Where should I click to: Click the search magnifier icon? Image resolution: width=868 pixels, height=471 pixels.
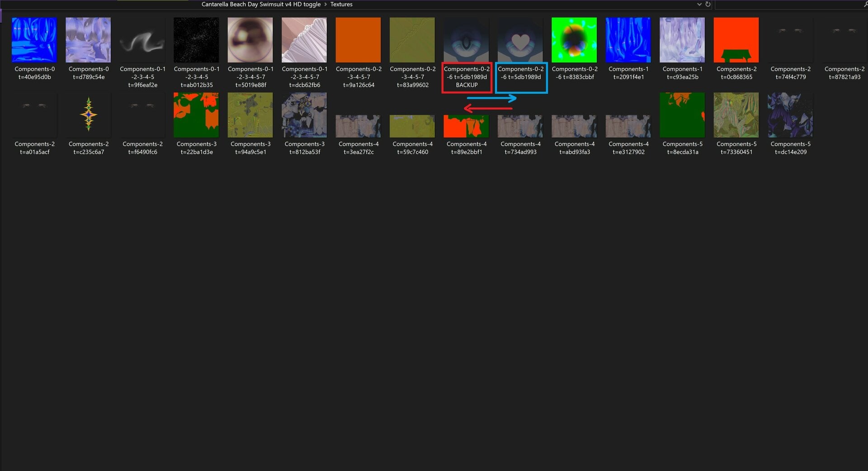point(865,5)
